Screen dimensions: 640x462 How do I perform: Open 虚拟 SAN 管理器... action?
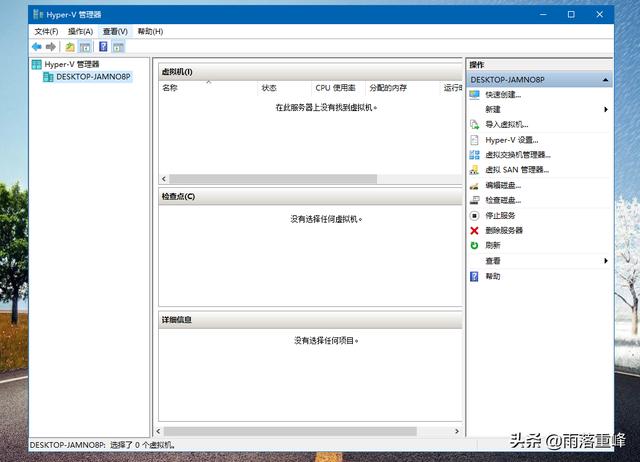point(517,170)
